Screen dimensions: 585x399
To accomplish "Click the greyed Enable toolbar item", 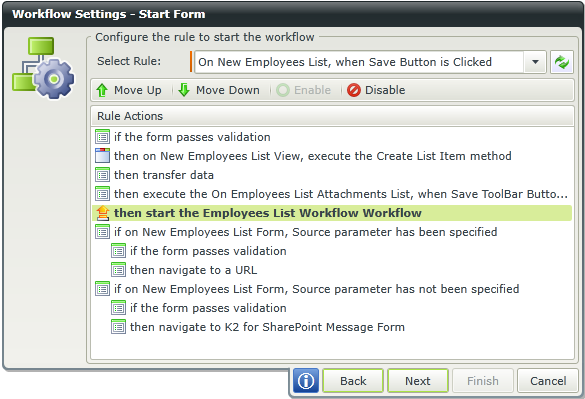I will tap(304, 90).
